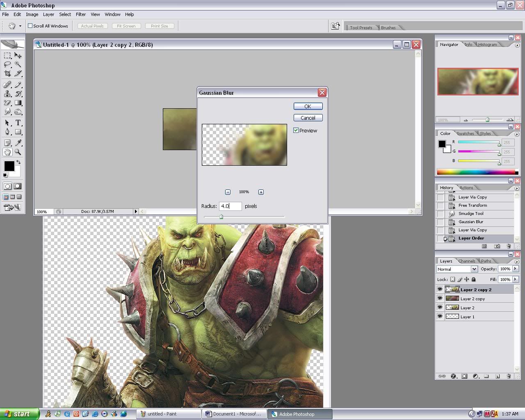Click Cancel in Gaussian Blur dialog
Viewport: 525px width, 420px height.
pos(308,118)
